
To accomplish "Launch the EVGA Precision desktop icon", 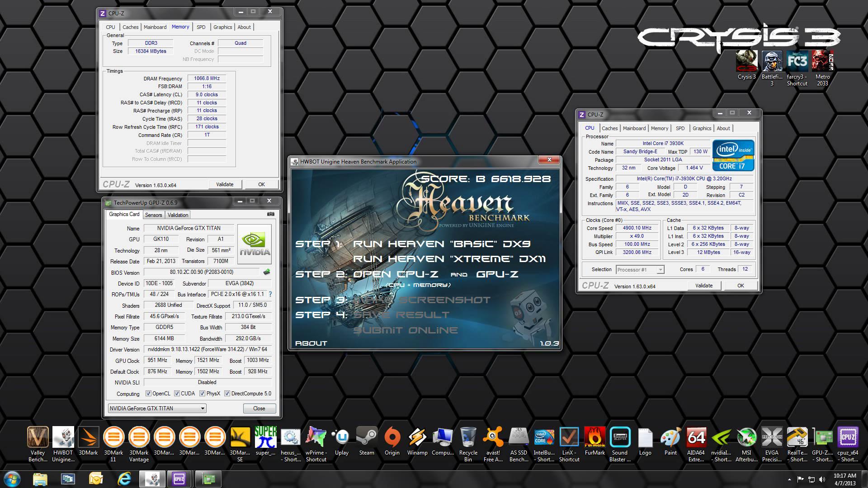I will click(772, 443).
